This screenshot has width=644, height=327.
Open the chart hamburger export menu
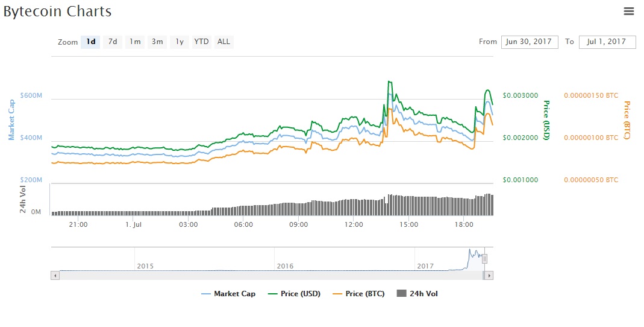[628, 11]
